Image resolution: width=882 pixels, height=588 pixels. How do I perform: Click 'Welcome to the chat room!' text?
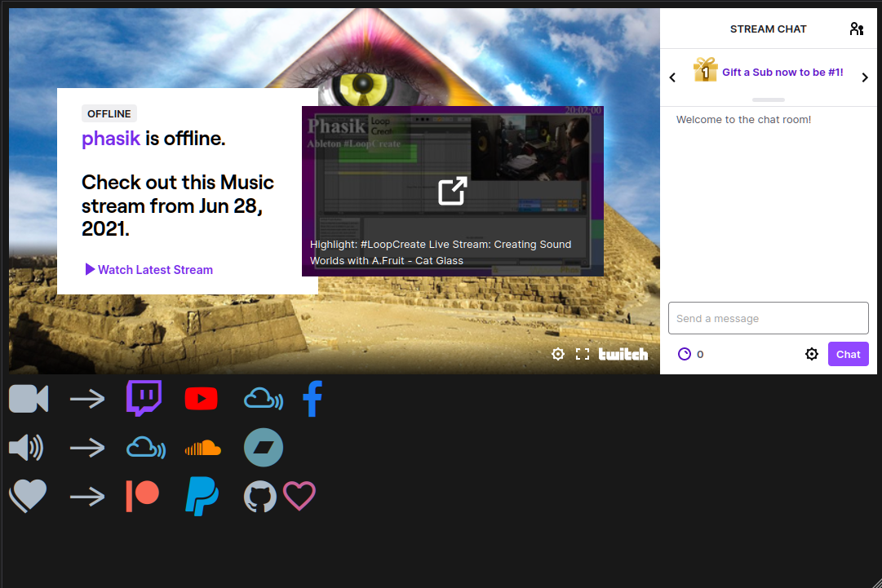743,120
